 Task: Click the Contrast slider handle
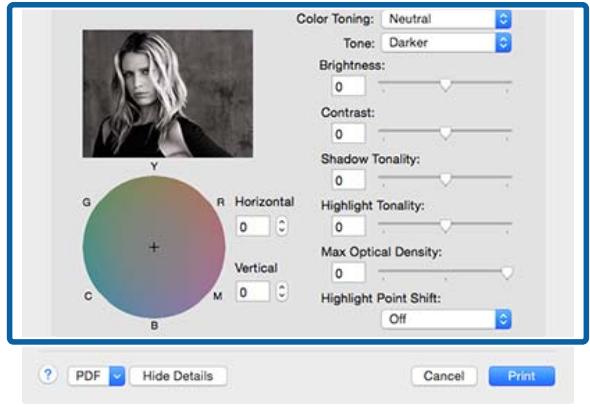pyautogui.click(x=446, y=133)
